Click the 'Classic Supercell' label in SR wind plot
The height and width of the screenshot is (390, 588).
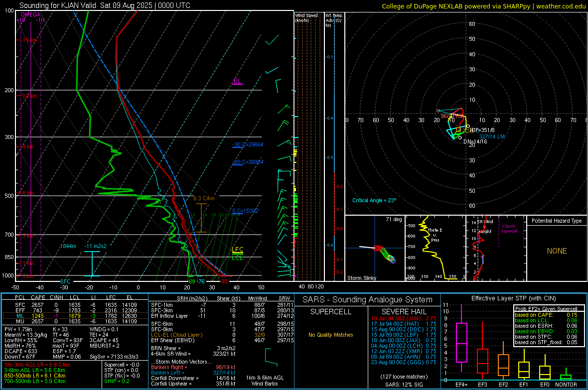[x=509, y=229]
